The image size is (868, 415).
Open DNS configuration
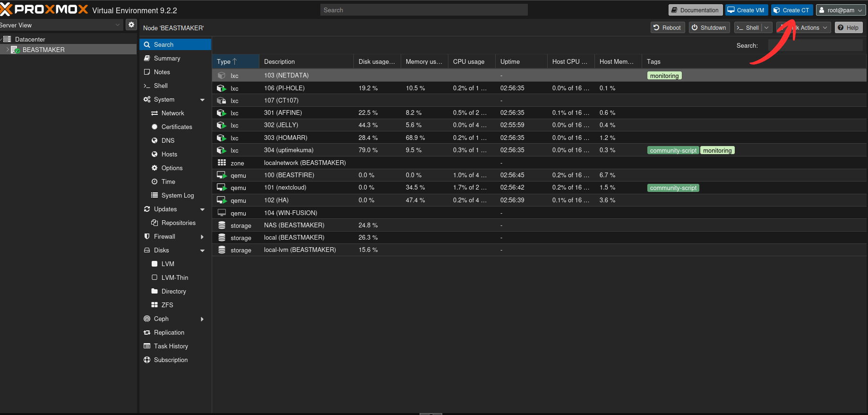[175, 141]
